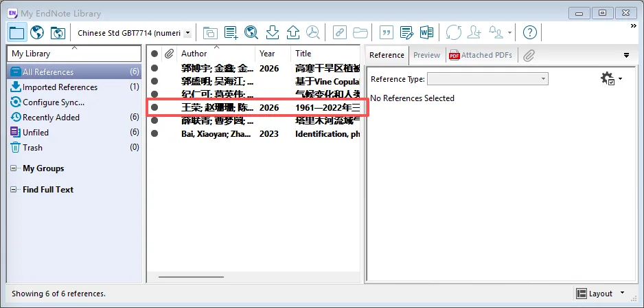This screenshot has width=644, height=308.
Task: Click the Go to Word Processor icon
Action: [427, 32]
